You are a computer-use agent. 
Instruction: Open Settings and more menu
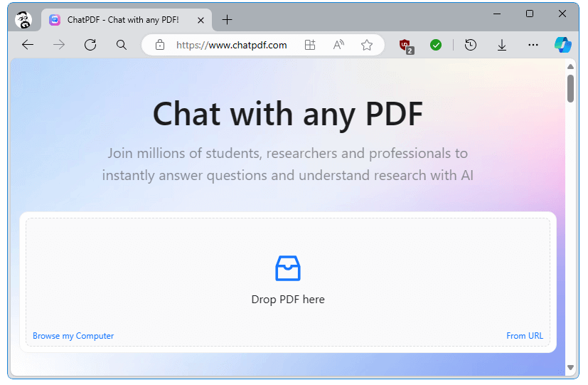click(533, 45)
